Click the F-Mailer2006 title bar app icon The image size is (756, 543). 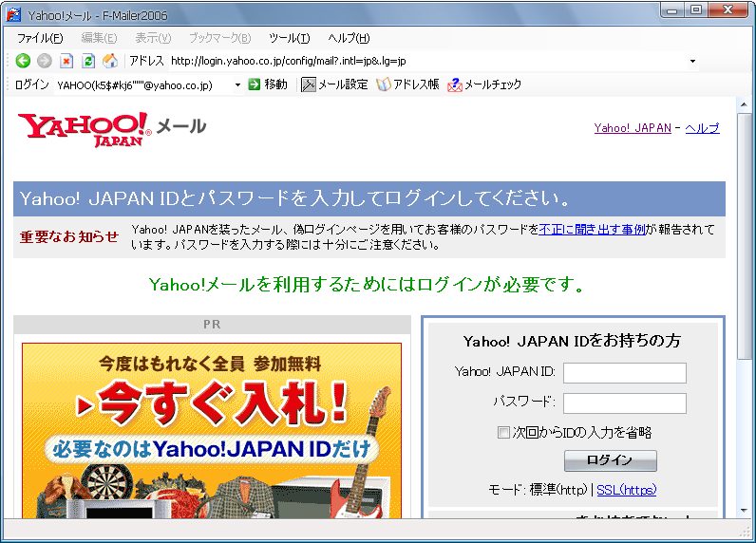point(13,15)
